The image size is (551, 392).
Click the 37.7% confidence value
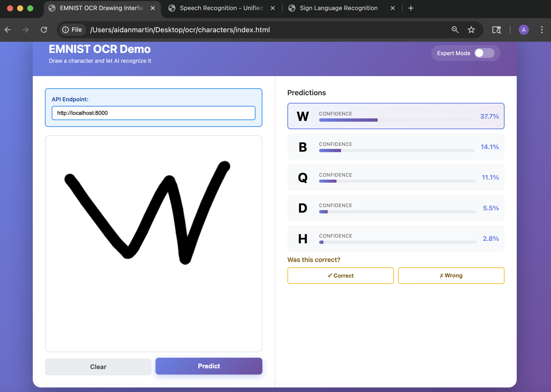489,116
